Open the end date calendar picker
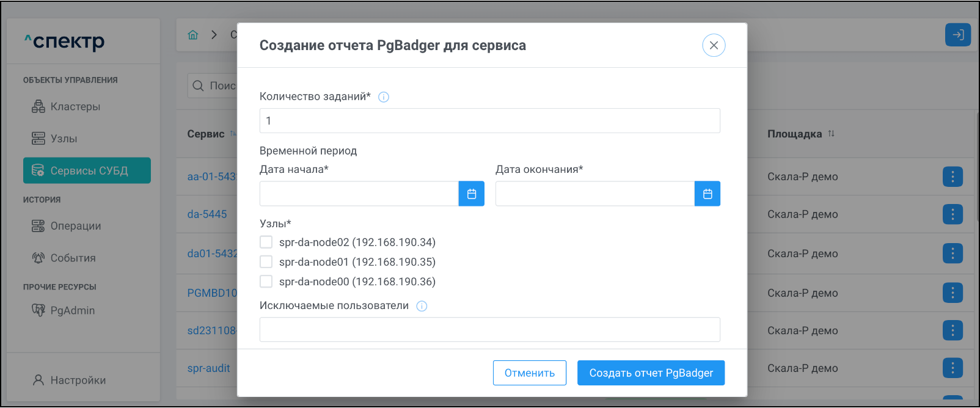The image size is (980, 408). pos(708,194)
